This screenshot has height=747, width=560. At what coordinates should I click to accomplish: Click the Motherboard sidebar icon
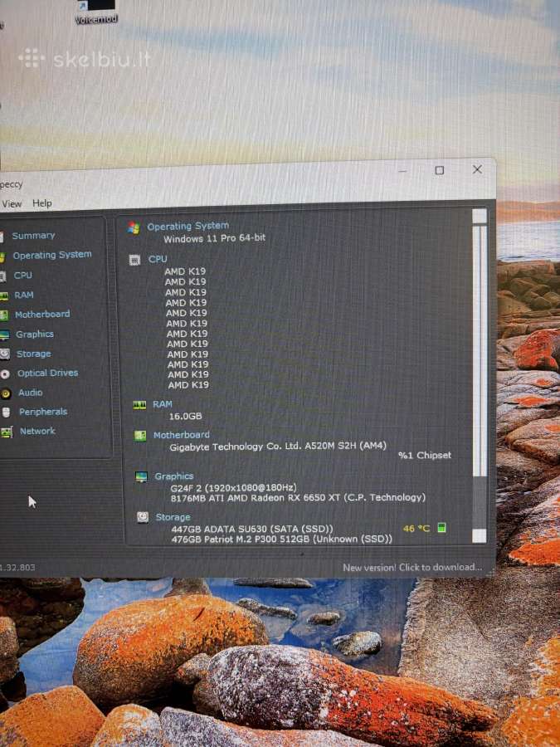4,315
